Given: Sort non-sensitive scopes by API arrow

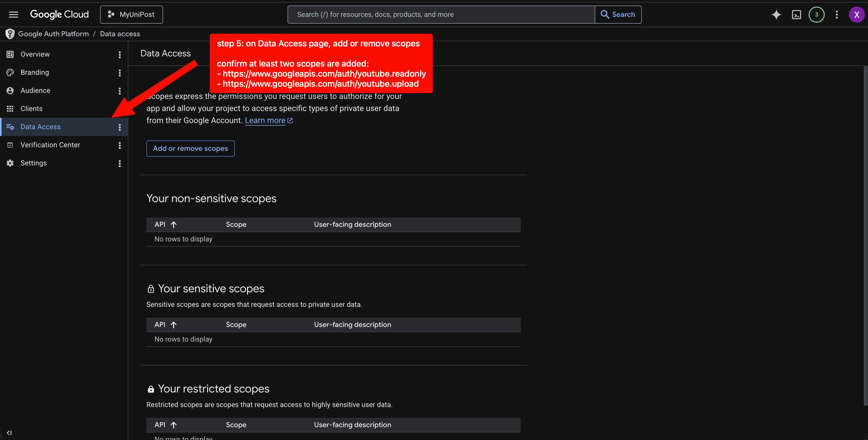Looking at the screenshot, I should tap(174, 225).
